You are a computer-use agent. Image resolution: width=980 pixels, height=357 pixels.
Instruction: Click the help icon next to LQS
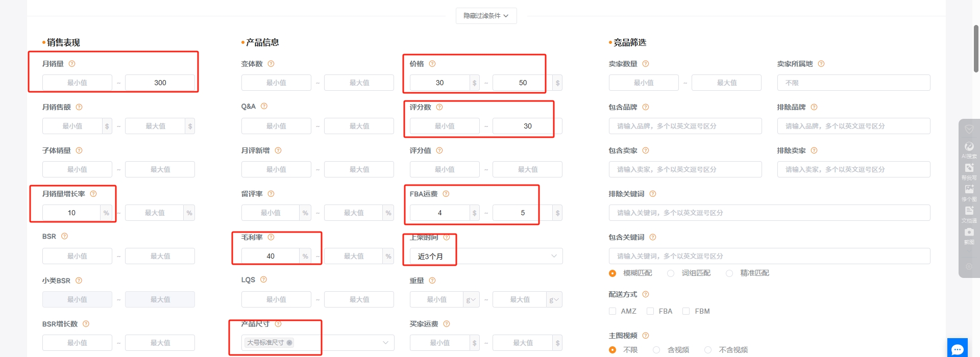coord(263,279)
